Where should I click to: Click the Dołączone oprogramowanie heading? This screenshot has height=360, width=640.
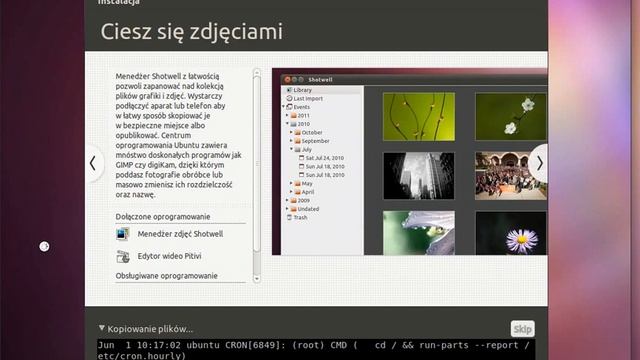(x=163, y=217)
